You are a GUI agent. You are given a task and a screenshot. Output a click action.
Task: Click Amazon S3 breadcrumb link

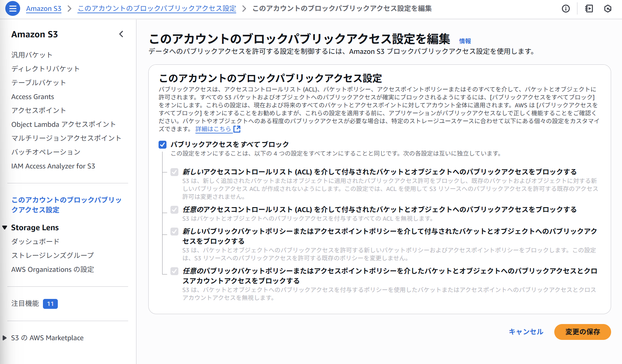click(x=44, y=9)
